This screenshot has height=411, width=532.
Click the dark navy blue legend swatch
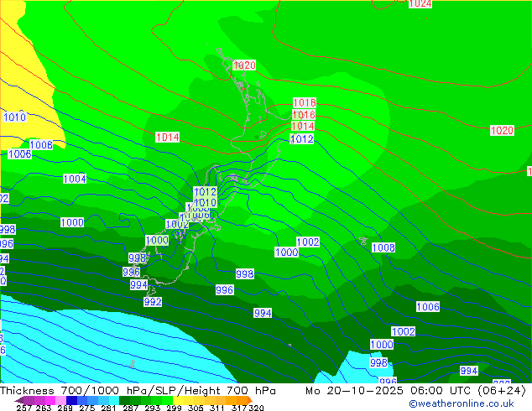71,400
